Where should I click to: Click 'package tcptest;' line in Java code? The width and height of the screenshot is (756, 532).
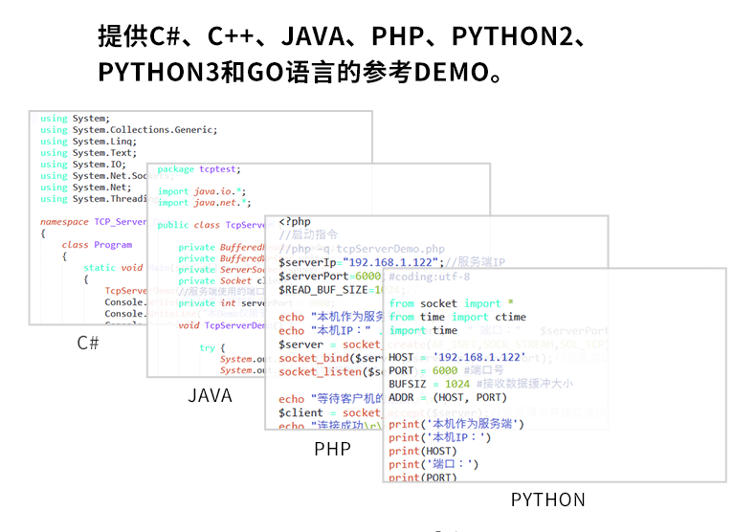(x=199, y=169)
